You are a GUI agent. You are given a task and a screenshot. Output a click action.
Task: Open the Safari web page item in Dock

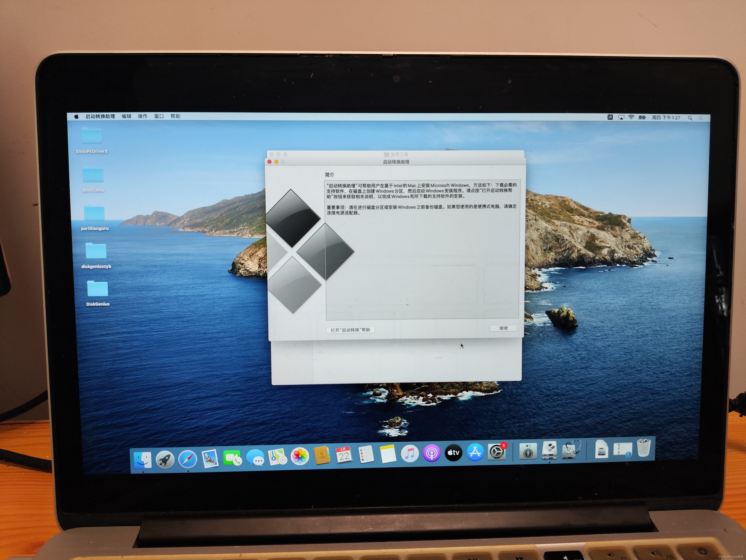point(623,449)
